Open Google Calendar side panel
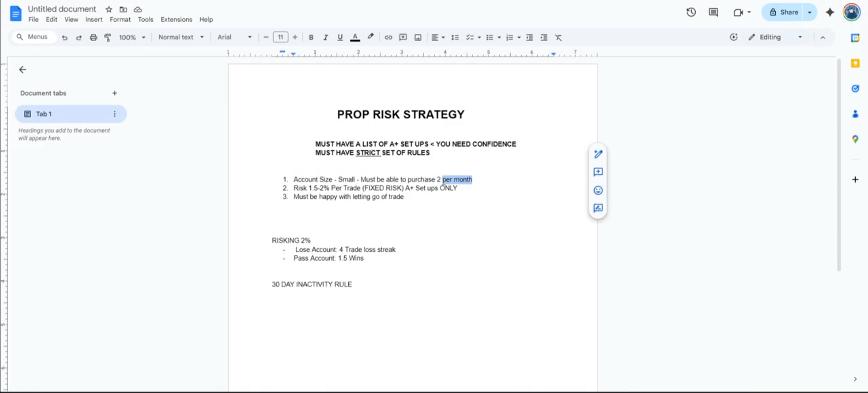 pyautogui.click(x=855, y=38)
